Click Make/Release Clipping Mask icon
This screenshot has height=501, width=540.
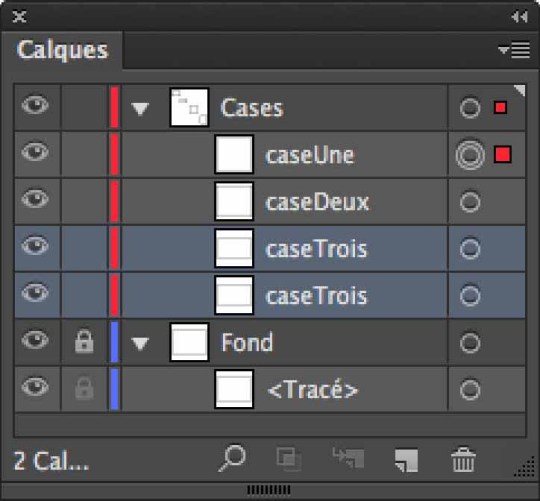[289, 459]
